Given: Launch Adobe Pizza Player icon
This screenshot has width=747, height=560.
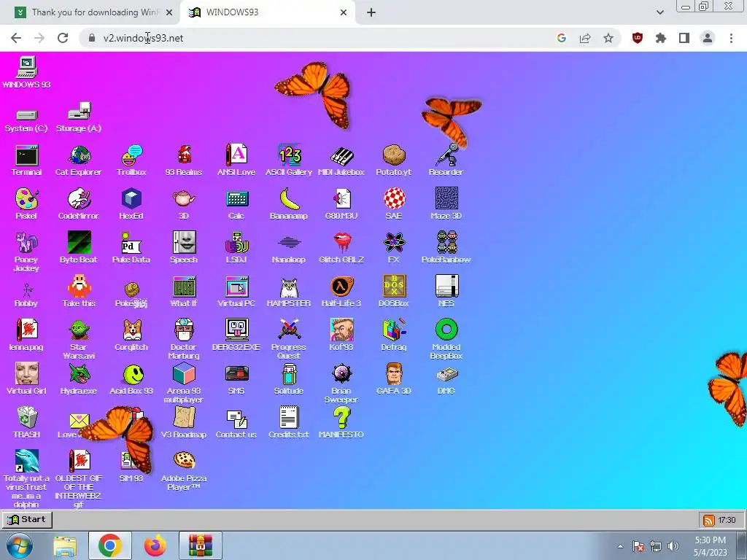Looking at the screenshot, I should (184, 471).
